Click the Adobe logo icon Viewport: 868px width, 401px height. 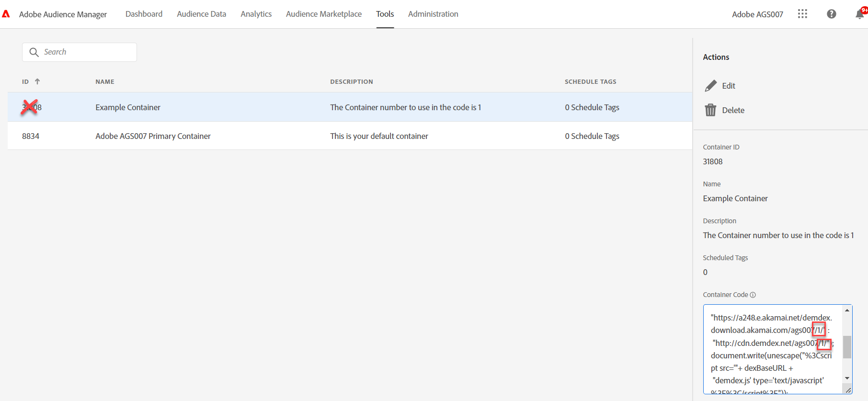6,14
